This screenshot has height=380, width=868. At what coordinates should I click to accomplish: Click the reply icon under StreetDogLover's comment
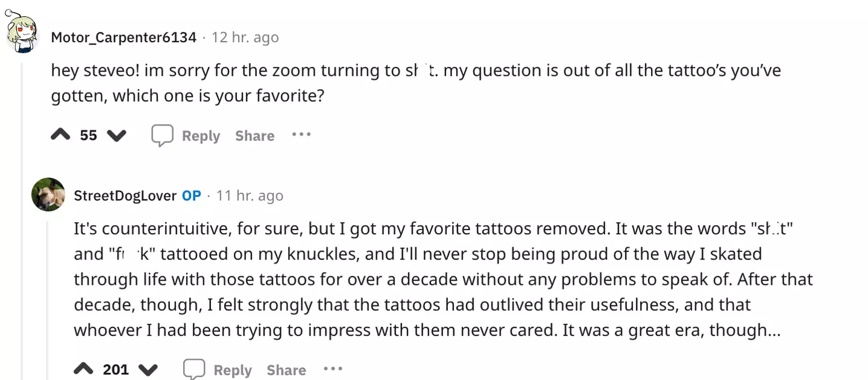pos(193,369)
